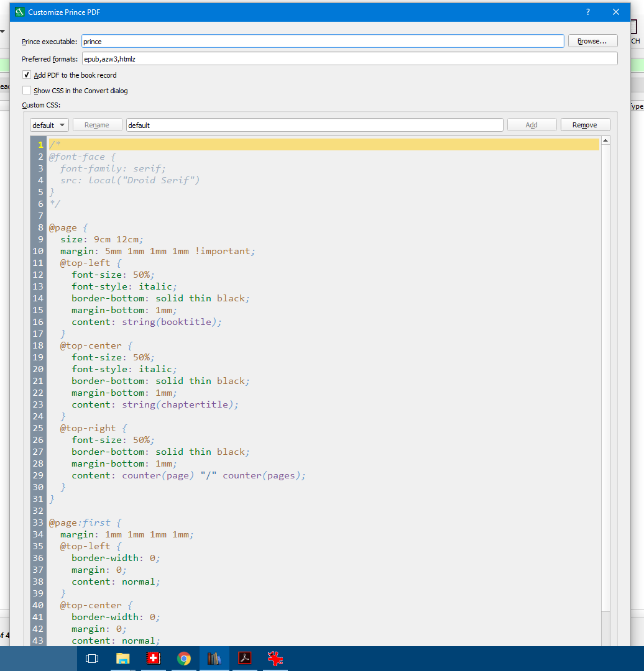Viewport: 644px width, 671px height.
Task: Click into the Prince executable field
Action: tap(322, 41)
